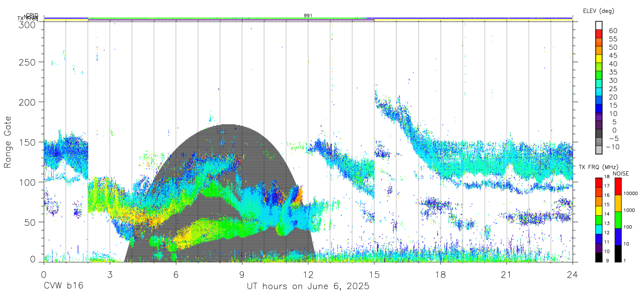Click x-axis hour tick label '24'
644x297 pixels.
click(x=572, y=274)
